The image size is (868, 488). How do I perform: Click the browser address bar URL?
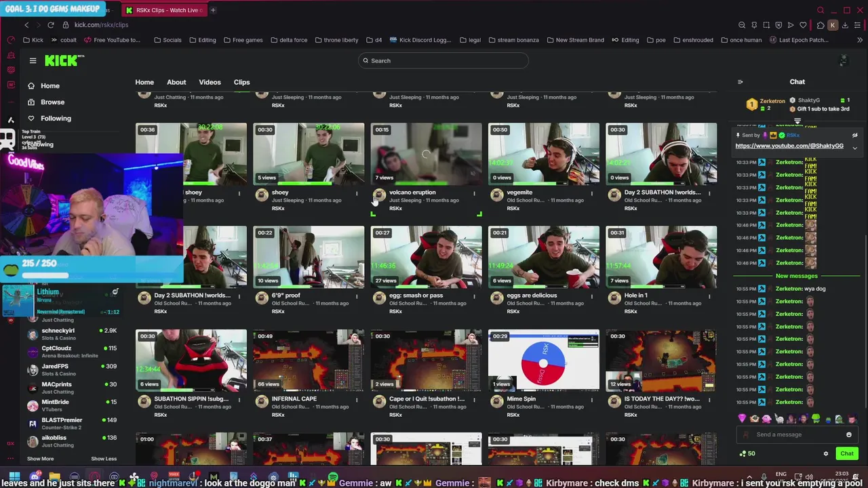(101, 25)
